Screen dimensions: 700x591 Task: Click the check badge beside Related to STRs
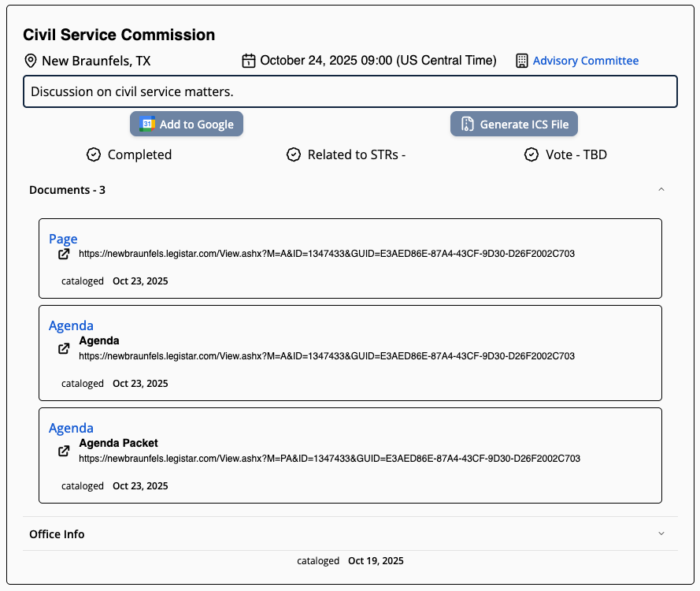point(294,154)
